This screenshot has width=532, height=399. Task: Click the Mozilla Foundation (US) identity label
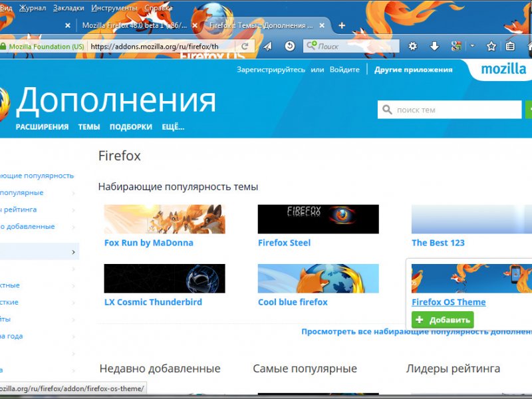click(47, 47)
